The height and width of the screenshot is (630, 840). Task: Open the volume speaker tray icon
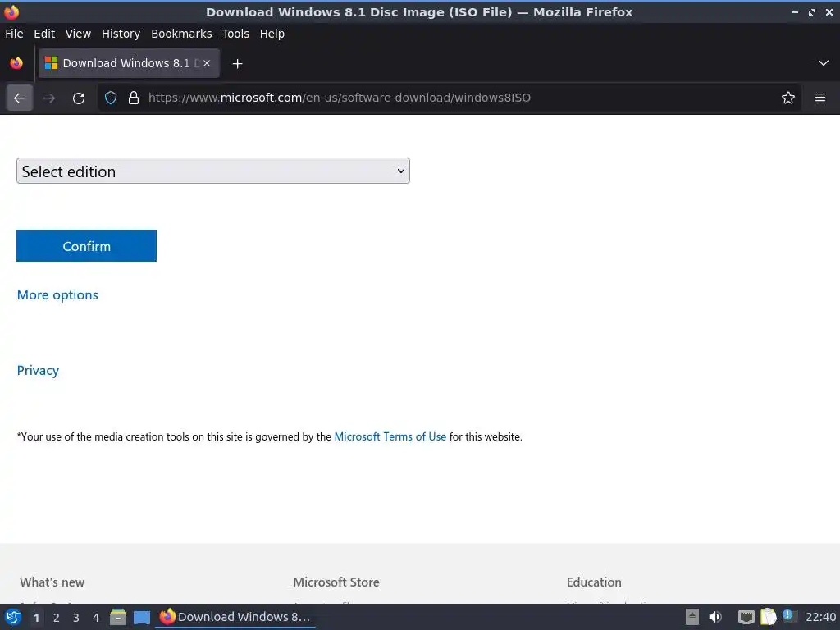[715, 617]
